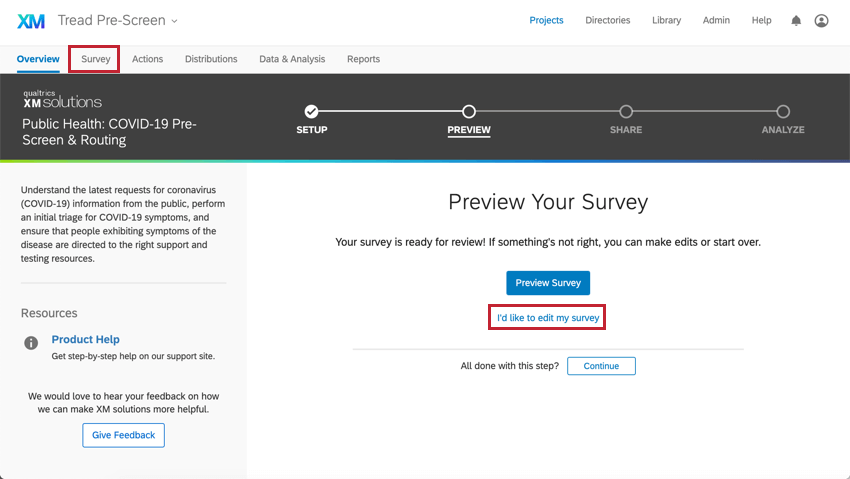Screen dimensions: 850x479
Task: Switch to the Overview tab
Action: tap(38, 59)
